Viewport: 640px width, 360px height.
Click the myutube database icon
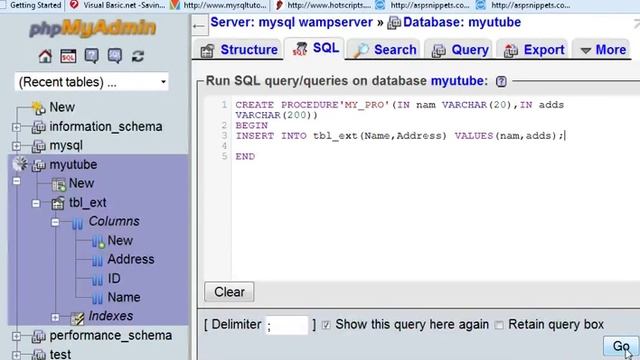(x=39, y=165)
